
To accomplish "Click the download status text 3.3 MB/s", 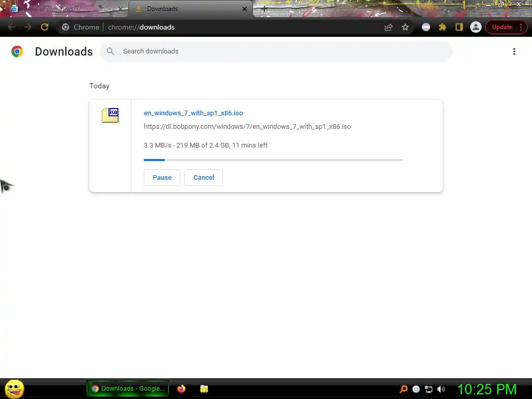I will (206, 145).
